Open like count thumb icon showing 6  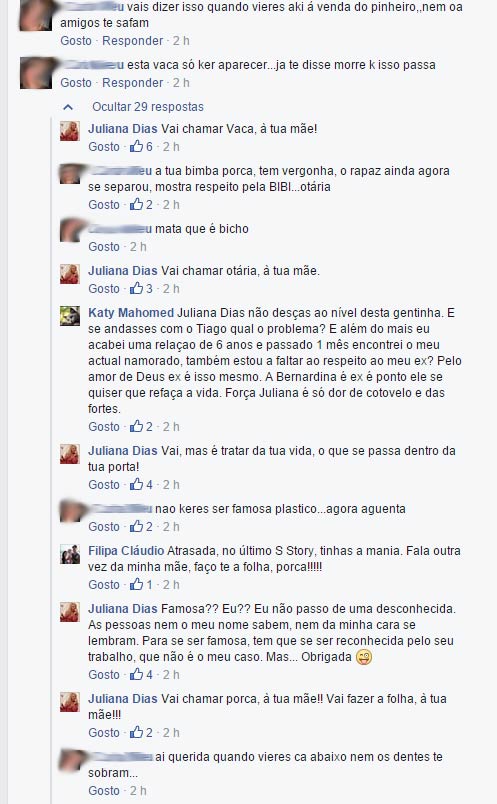pyautogui.click(x=136, y=147)
